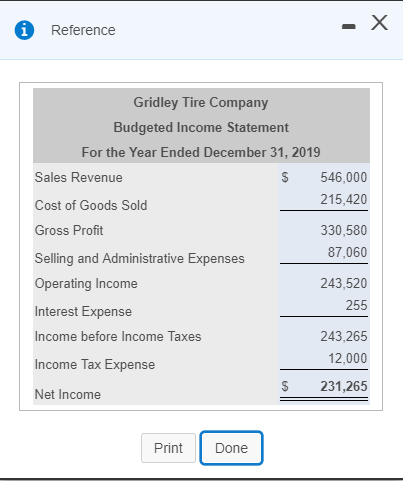Click the Gross Profit label

click(69, 230)
